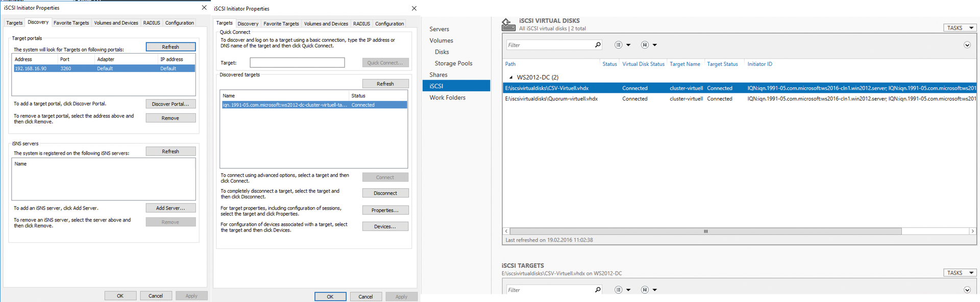This screenshot has height=302, width=980.
Task: Collapse the WS2012-DC (2) group
Action: (511, 78)
